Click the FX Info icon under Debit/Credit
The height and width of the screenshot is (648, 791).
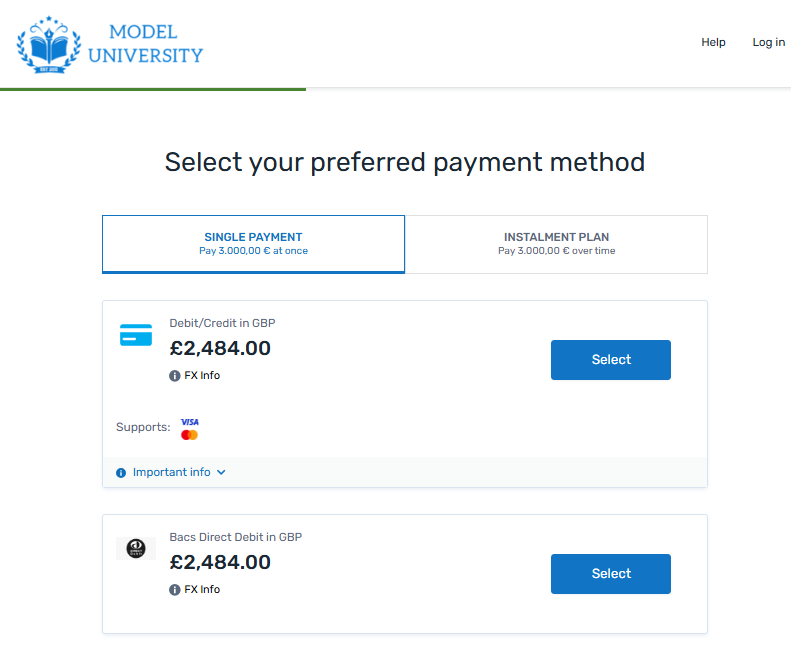(x=175, y=376)
